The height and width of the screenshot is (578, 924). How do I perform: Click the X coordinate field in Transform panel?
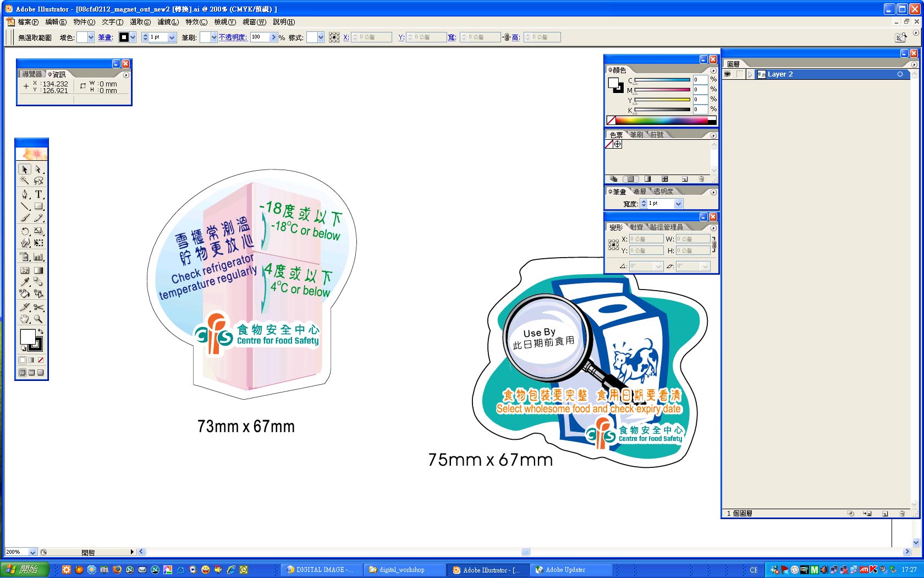(x=646, y=238)
